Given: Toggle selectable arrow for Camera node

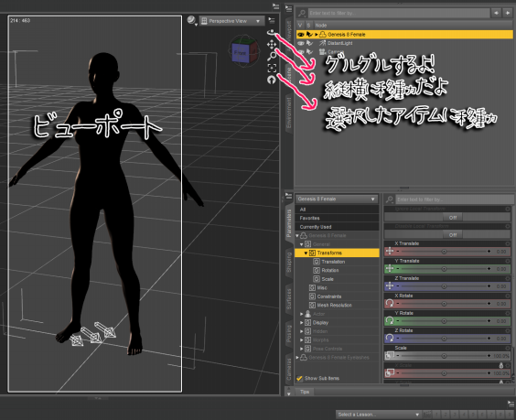Looking at the screenshot, I should [x=309, y=51].
